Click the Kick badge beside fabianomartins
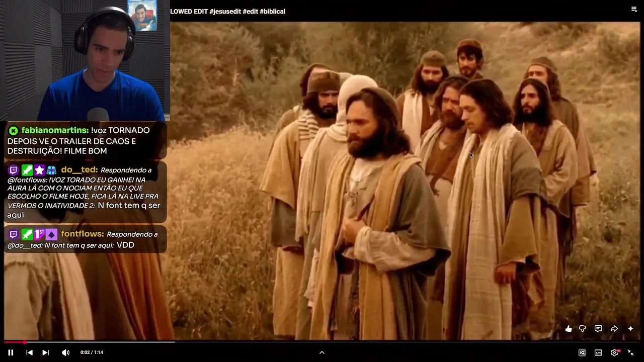644x362 pixels. coord(14,131)
